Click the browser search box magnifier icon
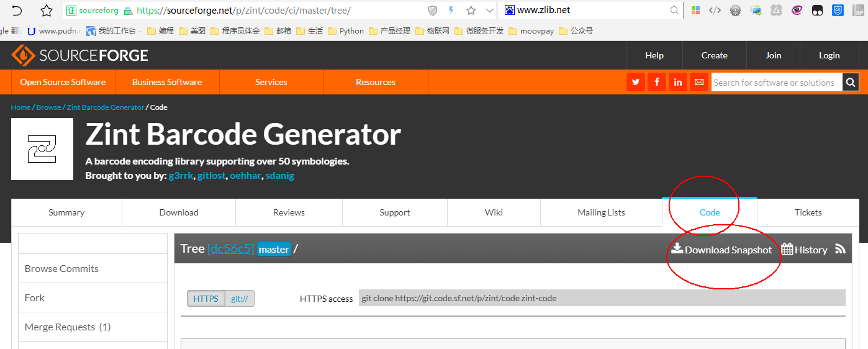This screenshot has width=868, height=349. (x=674, y=10)
